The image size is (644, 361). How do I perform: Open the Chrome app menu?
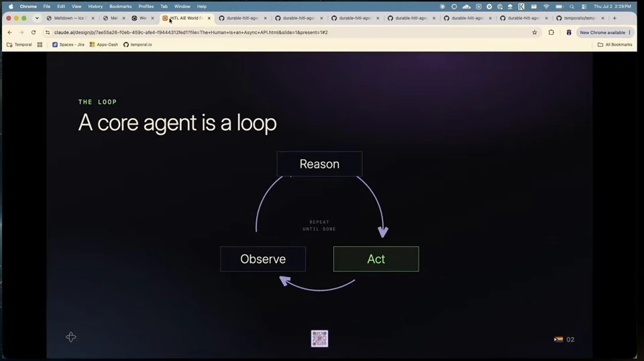(x=28, y=7)
